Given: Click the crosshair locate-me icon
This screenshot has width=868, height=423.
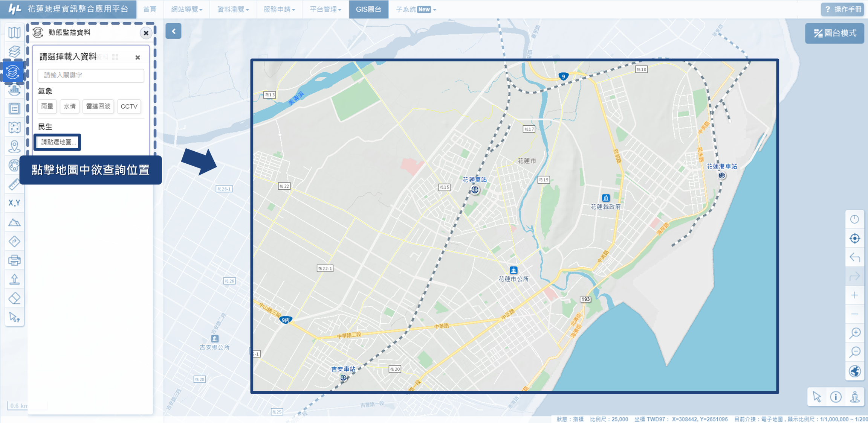Looking at the screenshot, I should click(854, 238).
